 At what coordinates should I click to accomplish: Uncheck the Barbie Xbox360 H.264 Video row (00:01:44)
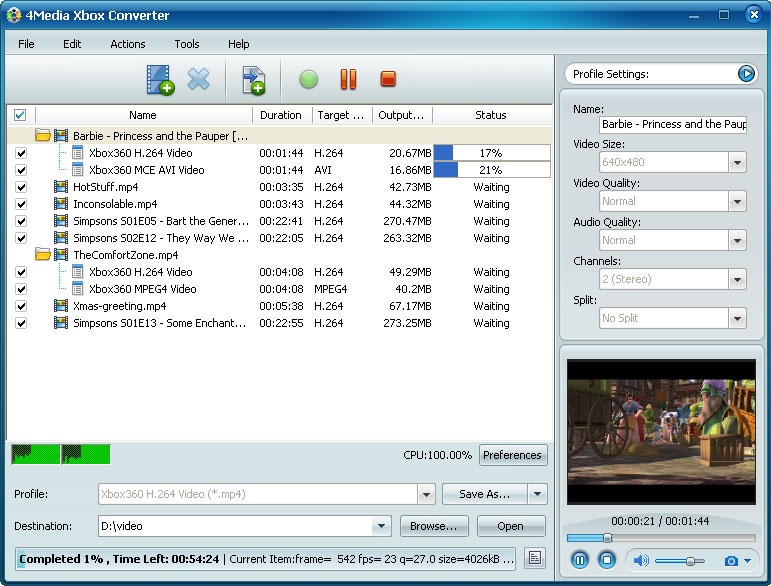coord(21,153)
